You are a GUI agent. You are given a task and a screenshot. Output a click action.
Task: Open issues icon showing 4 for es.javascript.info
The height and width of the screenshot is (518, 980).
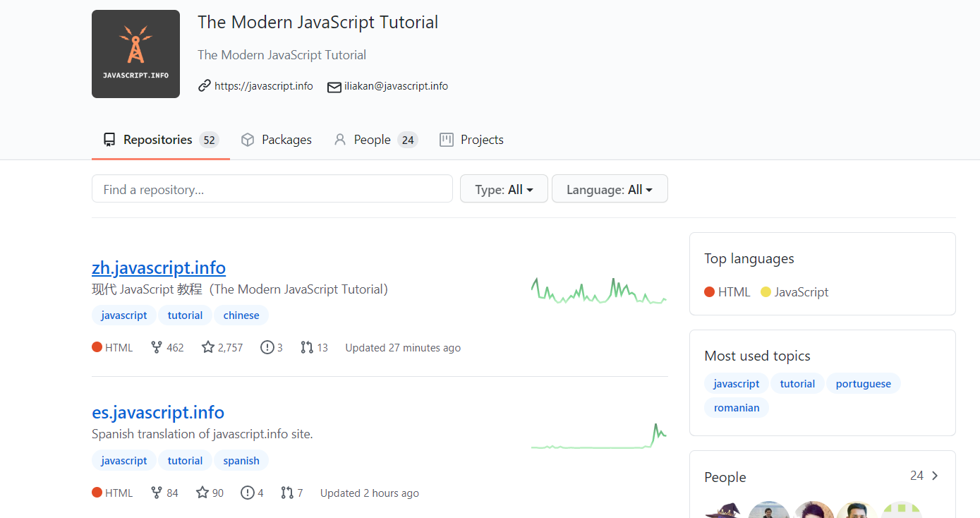248,493
